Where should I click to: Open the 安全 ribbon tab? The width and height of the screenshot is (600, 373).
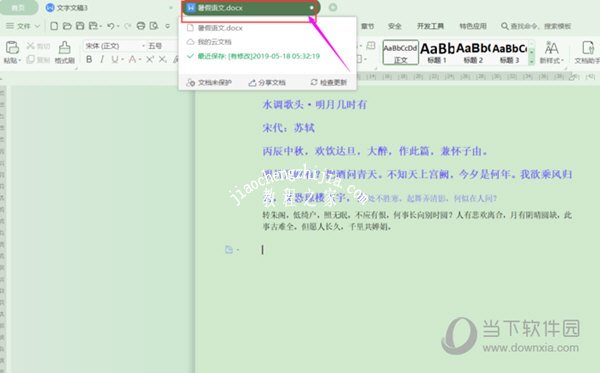point(395,26)
